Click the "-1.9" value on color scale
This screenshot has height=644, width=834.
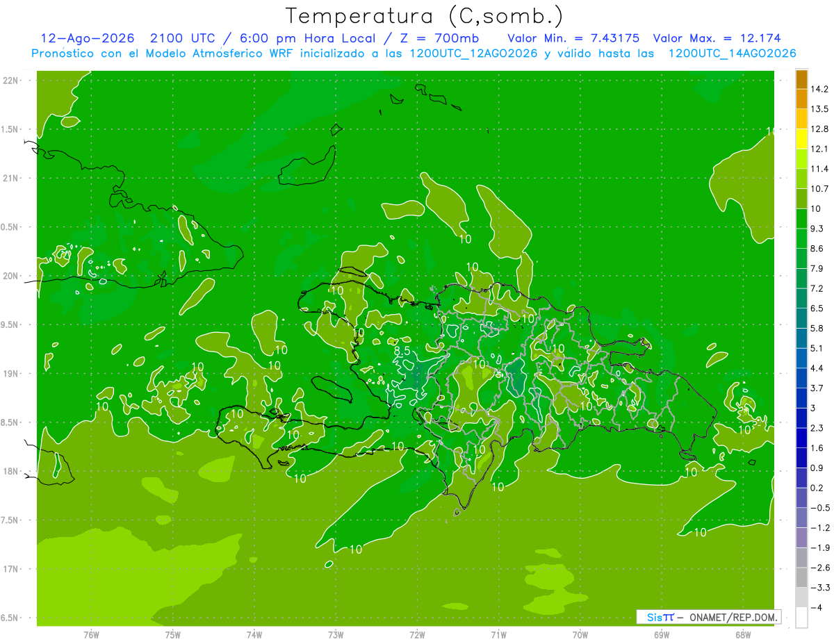click(820, 547)
